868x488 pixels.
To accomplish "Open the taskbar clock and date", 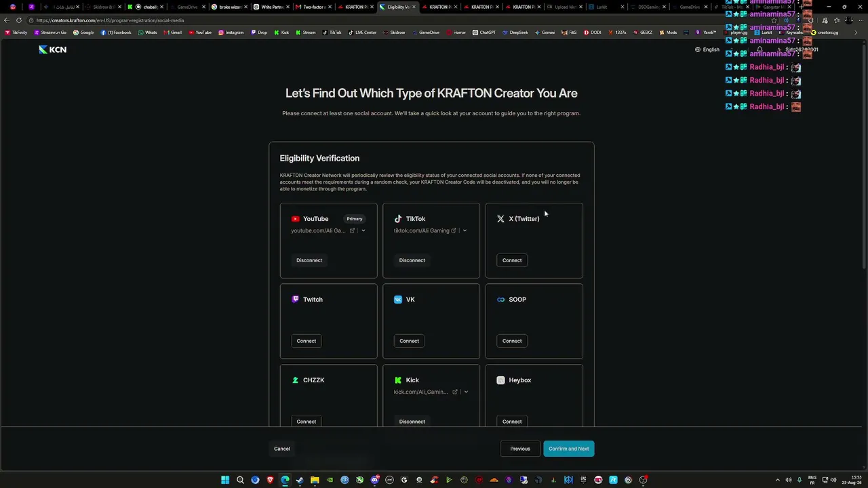I will coord(851,480).
